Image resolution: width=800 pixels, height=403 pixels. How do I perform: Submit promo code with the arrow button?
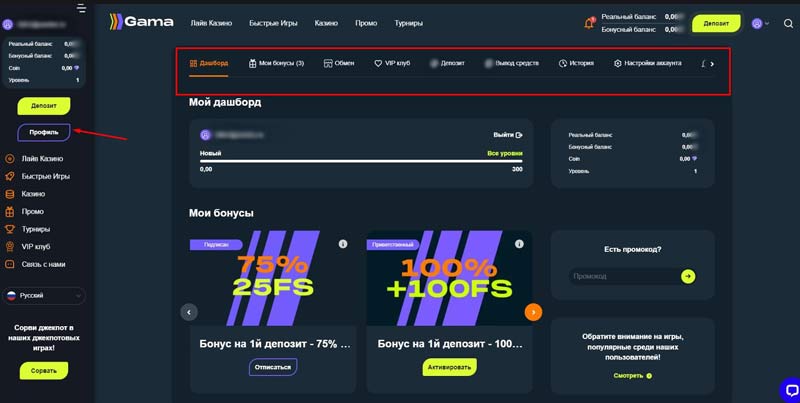688,276
